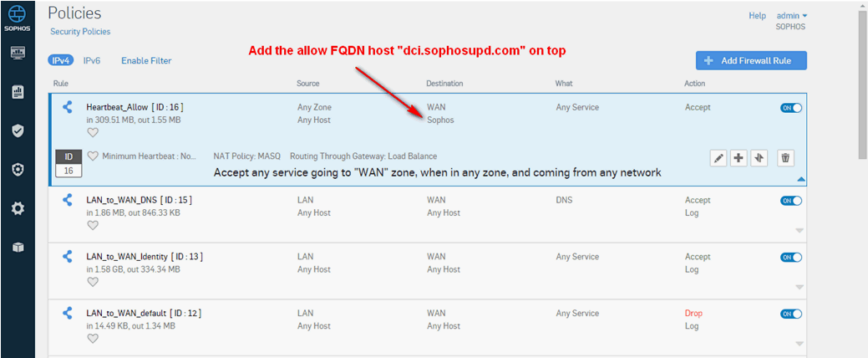This screenshot has height=358, width=868.
Task: Click 'in 1.58 GB, out 334.34 MB' stats
Action: click(x=134, y=269)
